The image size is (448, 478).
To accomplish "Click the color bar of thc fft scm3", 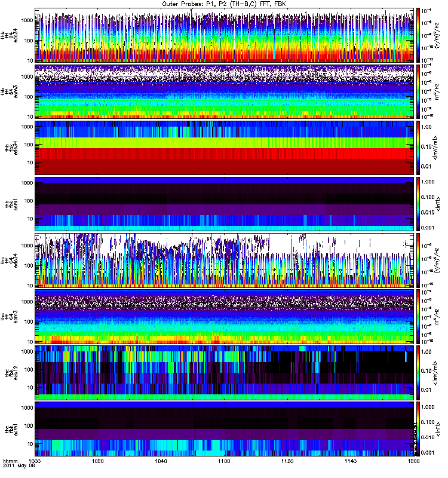I will [419, 317].
